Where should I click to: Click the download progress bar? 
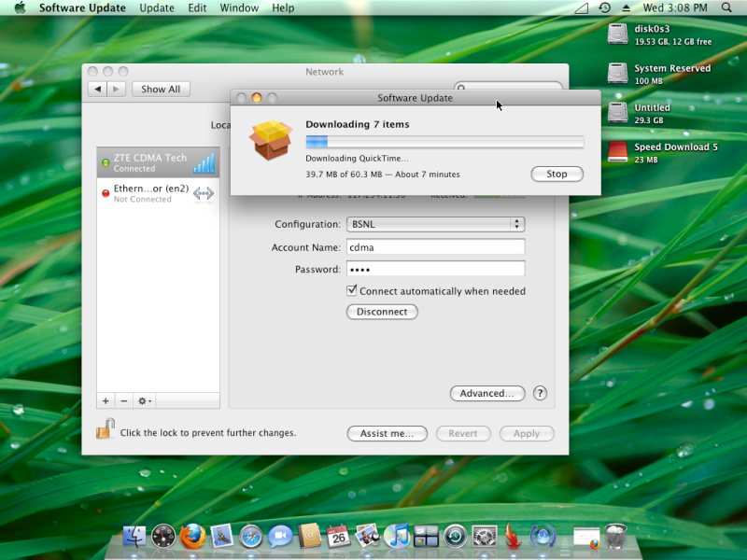coord(444,142)
